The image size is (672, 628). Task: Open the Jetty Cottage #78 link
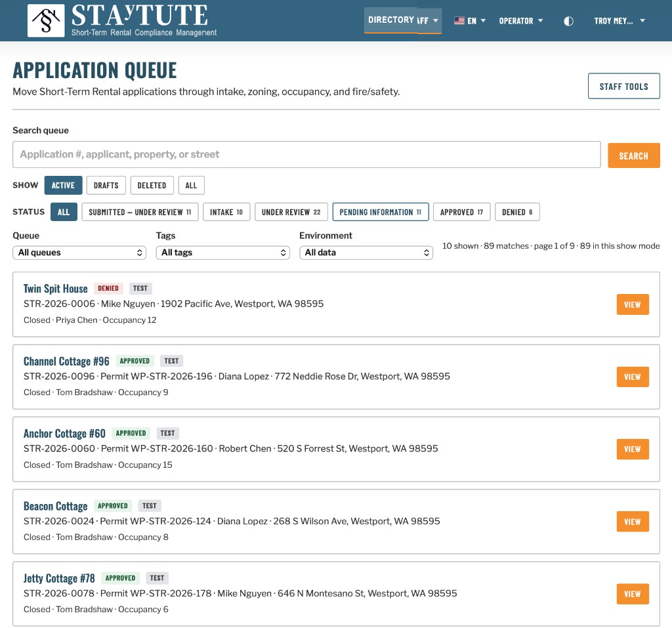(59, 578)
